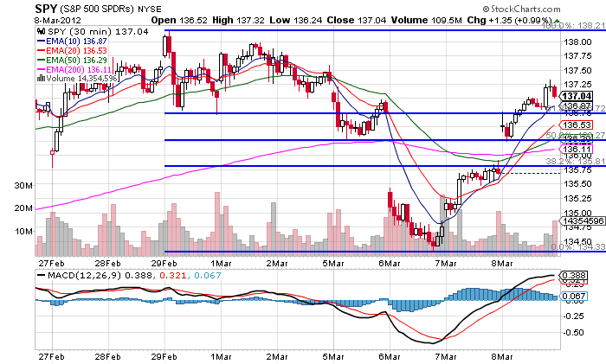The width and height of the screenshot is (606, 364).
Task: Click the Close 137.04 value
Action: tap(357, 20)
